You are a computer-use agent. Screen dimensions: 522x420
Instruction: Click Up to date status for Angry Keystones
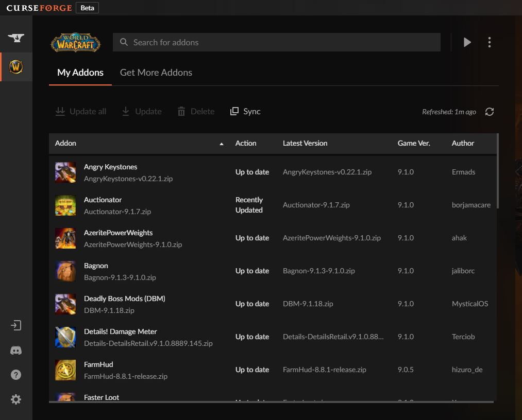[x=252, y=172]
